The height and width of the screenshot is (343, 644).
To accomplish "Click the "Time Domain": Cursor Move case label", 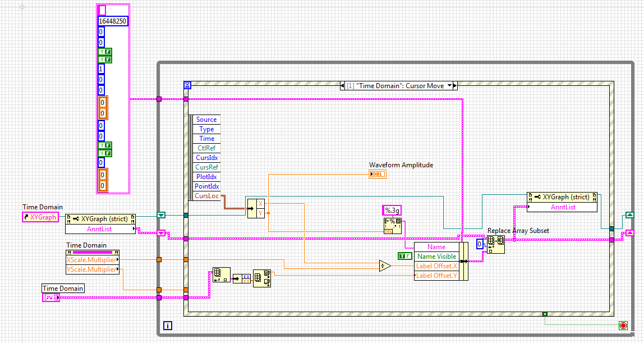I will [x=400, y=86].
